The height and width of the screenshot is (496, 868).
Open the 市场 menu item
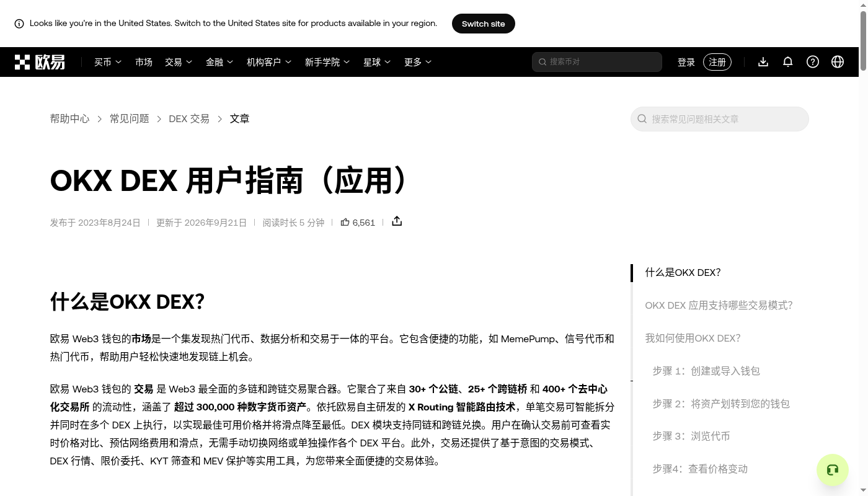pos(144,62)
